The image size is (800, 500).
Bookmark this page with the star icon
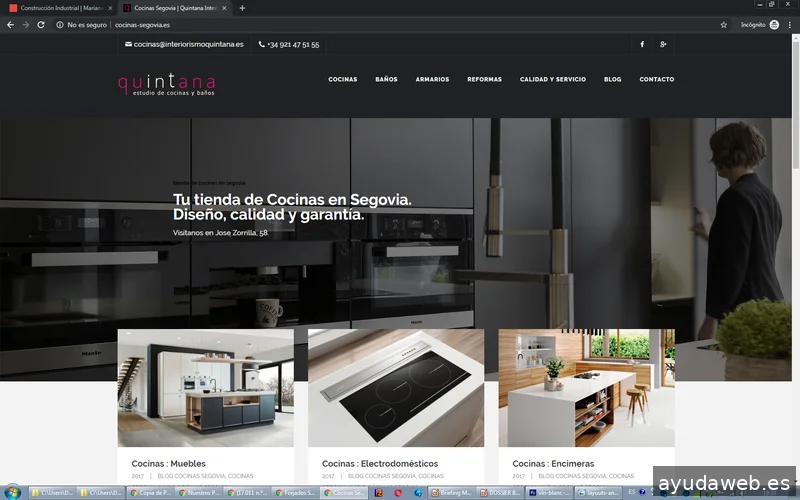[723, 24]
